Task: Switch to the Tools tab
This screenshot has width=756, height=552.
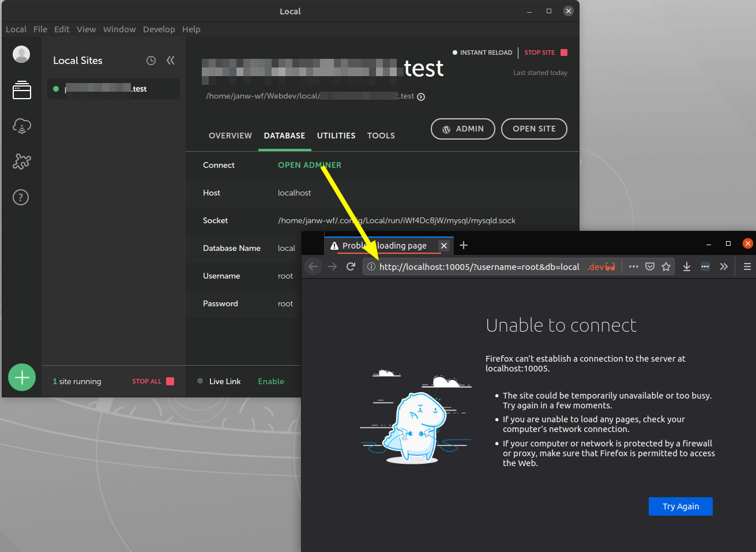Action: pos(381,136)
